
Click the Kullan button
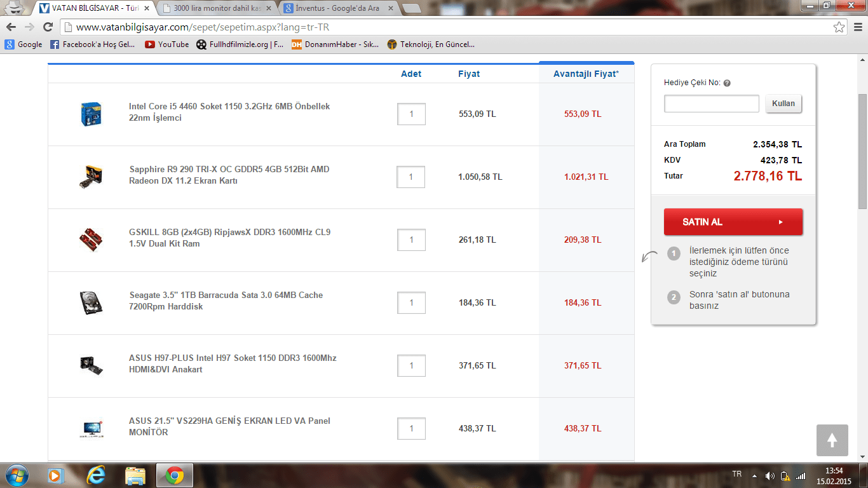click(x=783, y=104)
